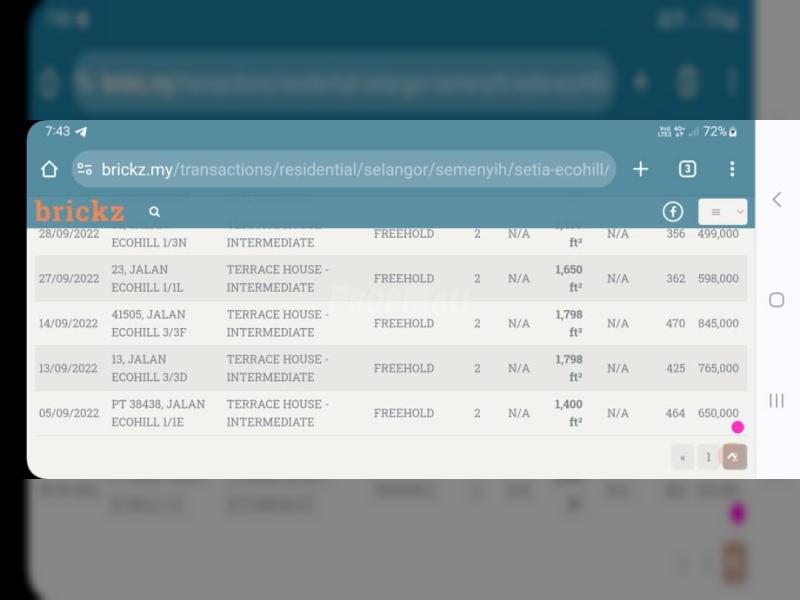Open the brickz Facebook page icon
The image size is (800, 600).
pos(673,212)
